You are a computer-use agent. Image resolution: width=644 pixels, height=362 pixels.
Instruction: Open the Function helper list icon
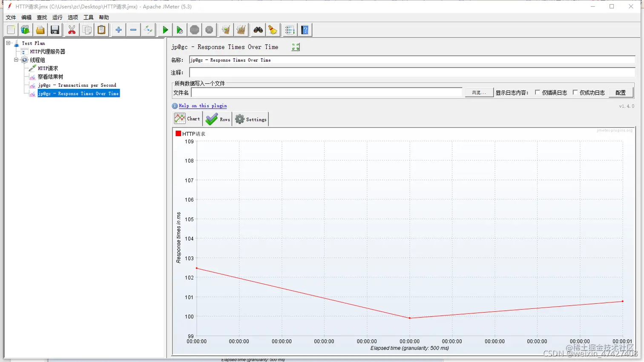290,30
